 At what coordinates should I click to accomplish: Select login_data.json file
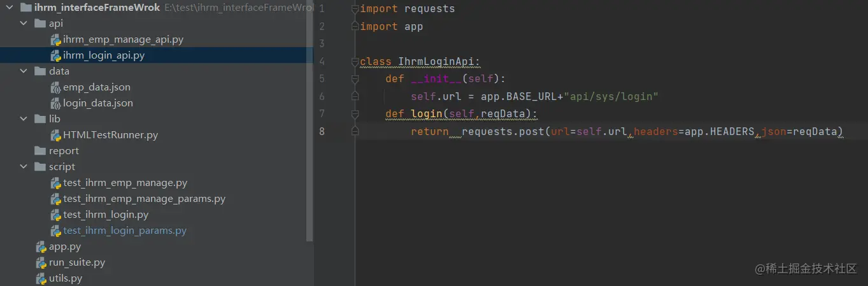point(98,103)
